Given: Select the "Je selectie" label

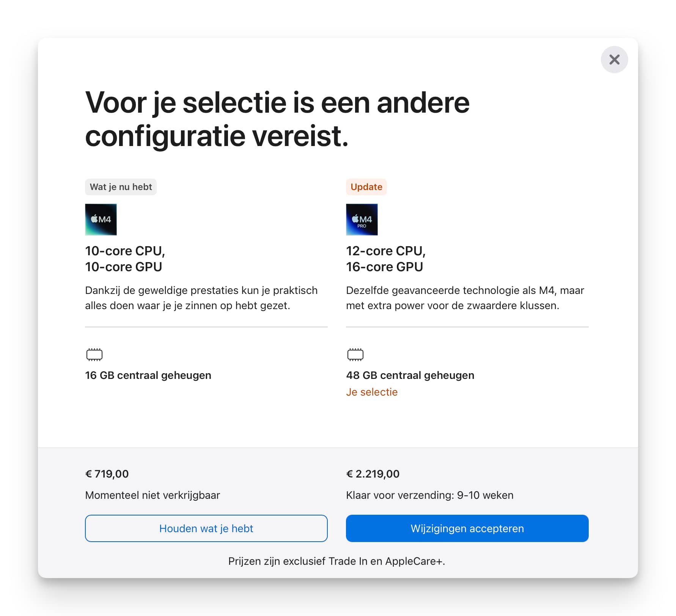Looking at the screenshot, I should tap(372, 392).
